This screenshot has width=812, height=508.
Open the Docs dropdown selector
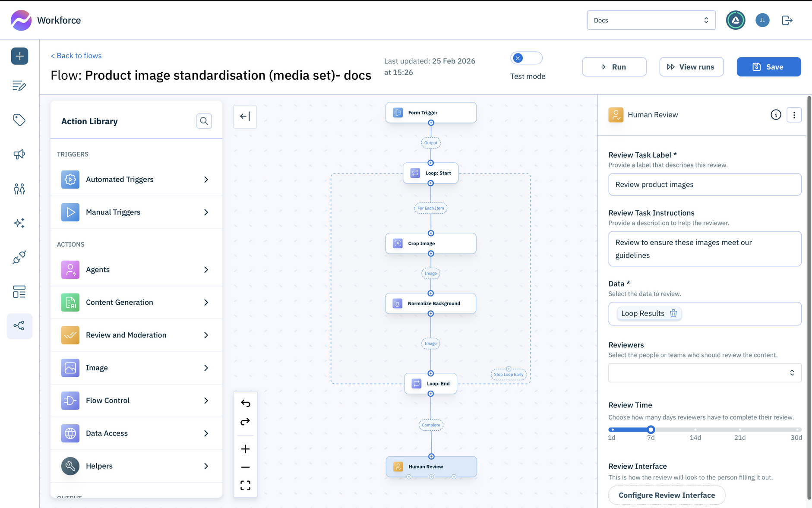point(651,20)
